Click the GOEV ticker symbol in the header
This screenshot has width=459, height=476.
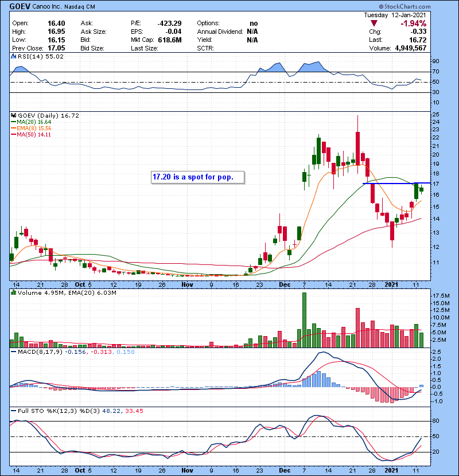(20, 6)
